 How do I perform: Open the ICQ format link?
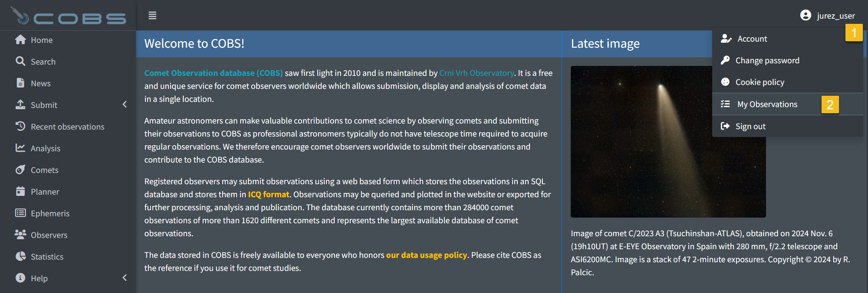pos(268,195)
